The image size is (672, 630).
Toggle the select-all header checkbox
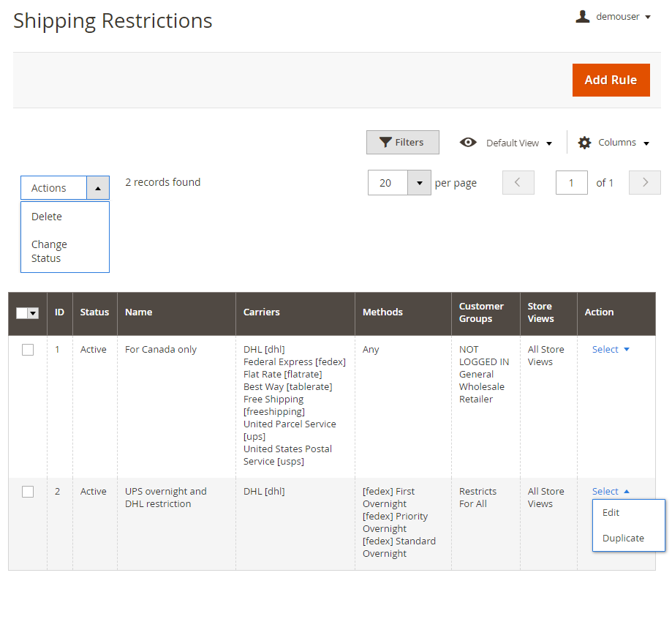(x=22, y=313)
